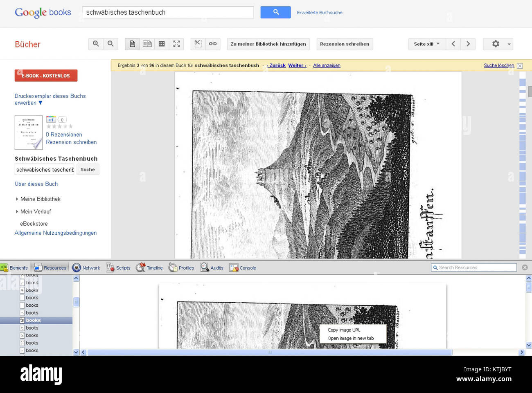
Task: Zoom out of the book page
Action: [110, 44]
